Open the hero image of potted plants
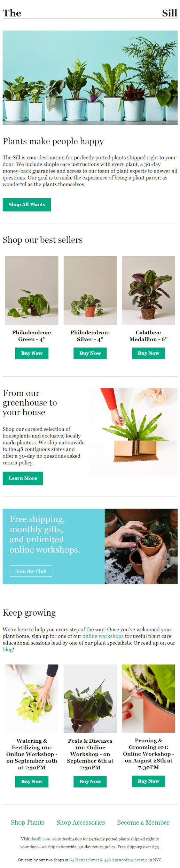 coord(90,77)
